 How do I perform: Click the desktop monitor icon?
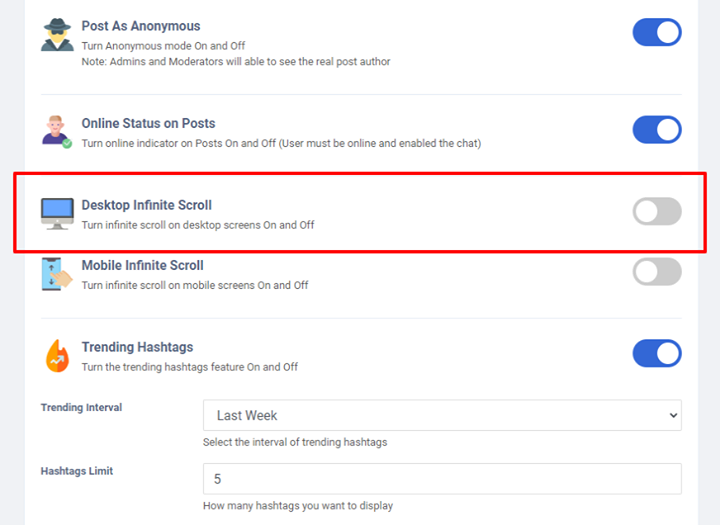(57, 214)
